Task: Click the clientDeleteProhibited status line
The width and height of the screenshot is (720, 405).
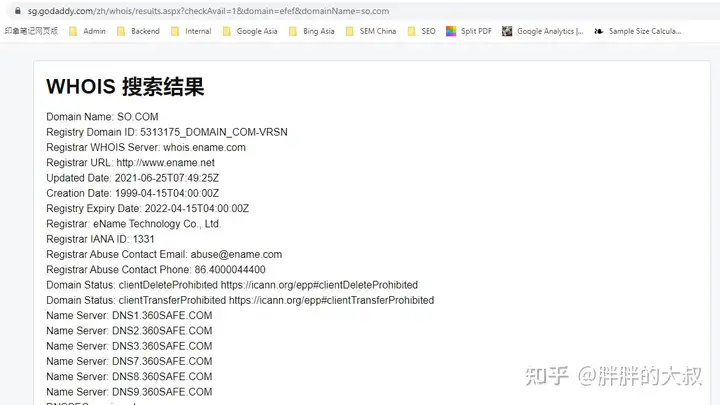Action: [x=232, y=285]
